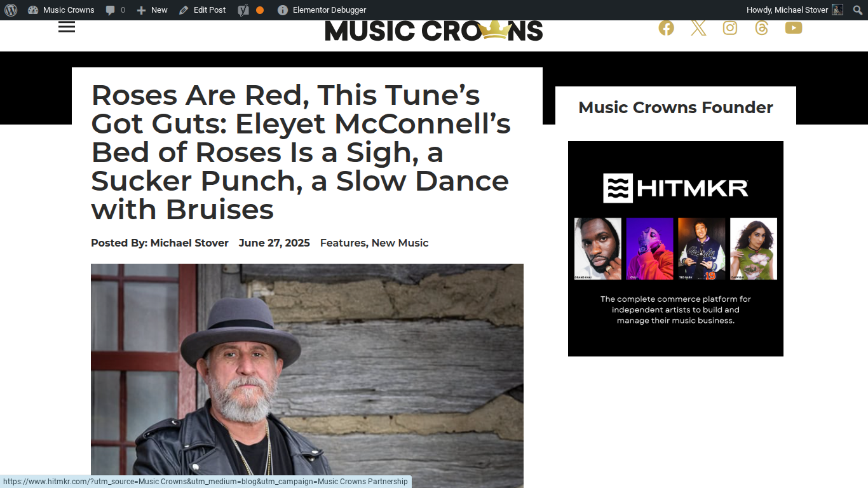
Task: Open the New Music category link
Action: pyautogui.click(x=400, y=243)
